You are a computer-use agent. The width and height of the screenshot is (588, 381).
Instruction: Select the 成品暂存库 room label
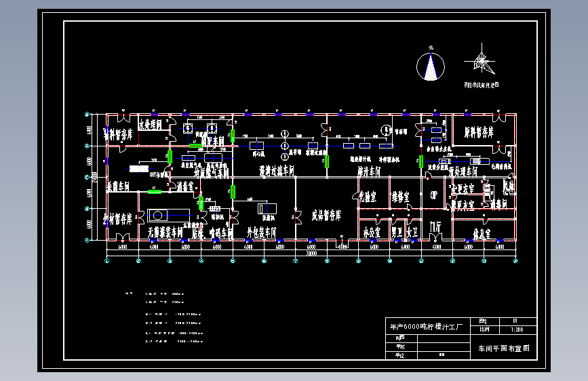coord(326,216)
